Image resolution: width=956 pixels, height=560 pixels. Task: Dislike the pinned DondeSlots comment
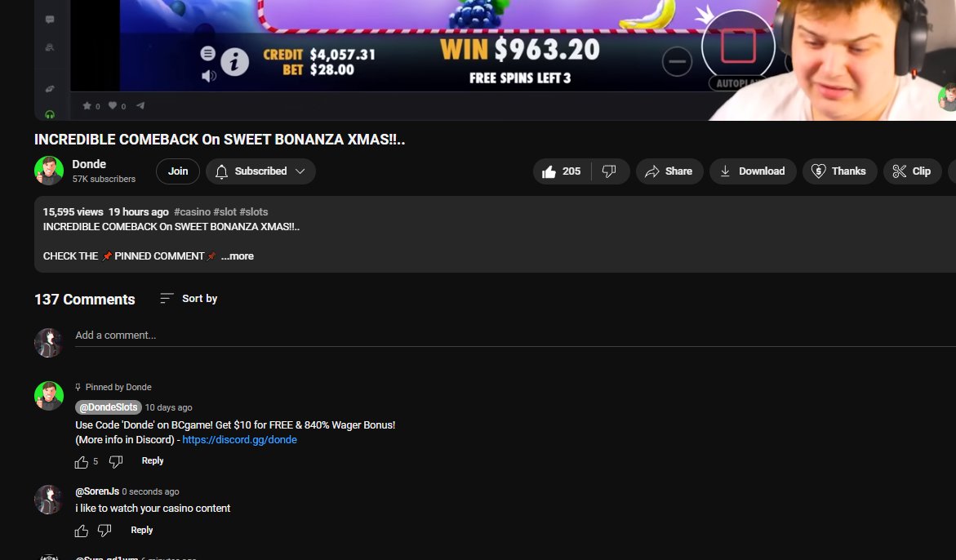click(116, 462)
